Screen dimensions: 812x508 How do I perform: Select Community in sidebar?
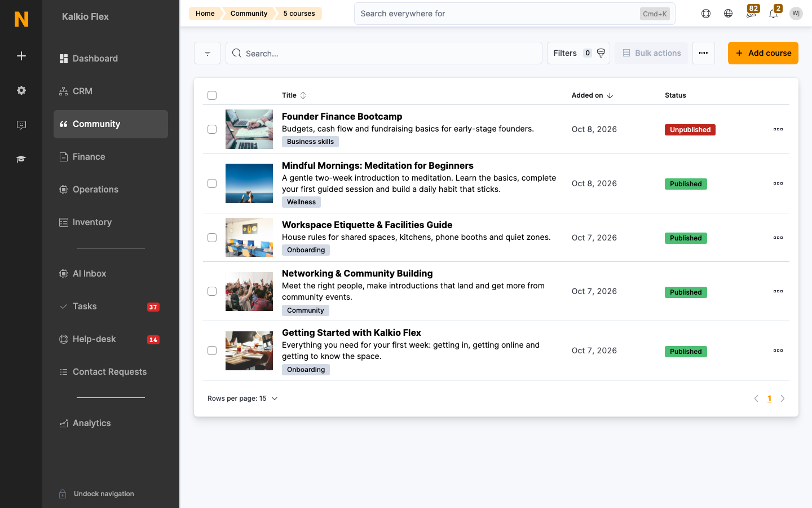pos(111,124)
